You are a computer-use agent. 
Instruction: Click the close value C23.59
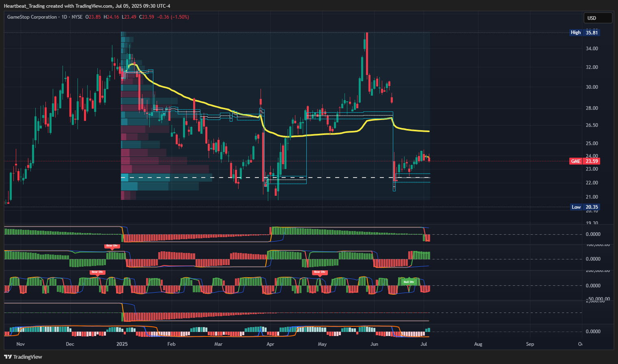tap(146, 17)
